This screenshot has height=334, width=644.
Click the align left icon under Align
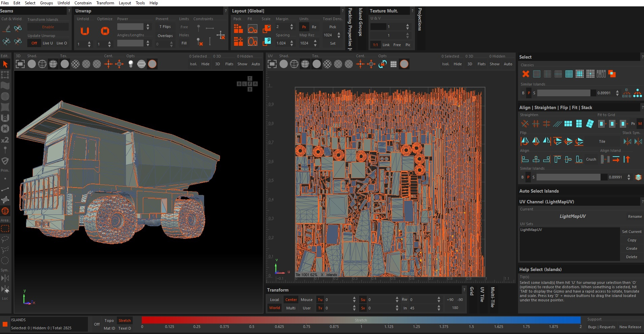point(525,159)
